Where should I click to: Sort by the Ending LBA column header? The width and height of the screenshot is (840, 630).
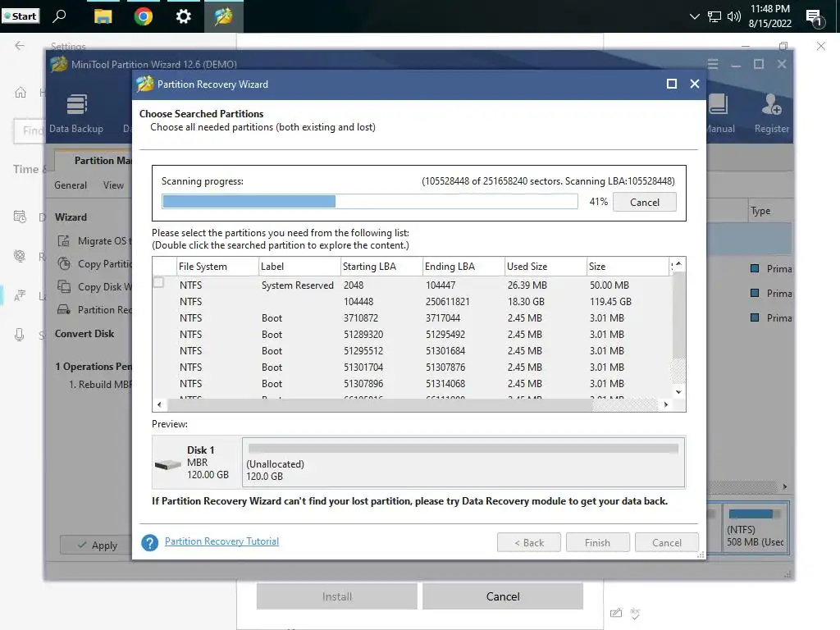[463, 267]
